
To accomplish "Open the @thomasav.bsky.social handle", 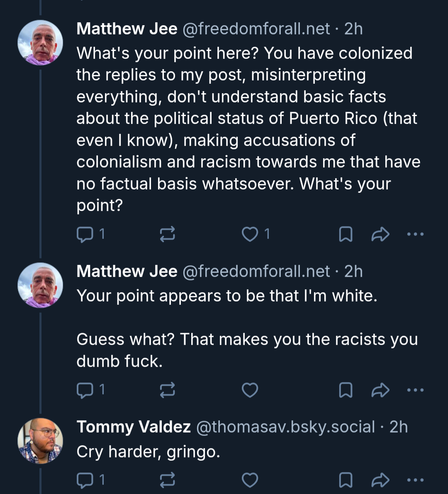I will 285,427.
